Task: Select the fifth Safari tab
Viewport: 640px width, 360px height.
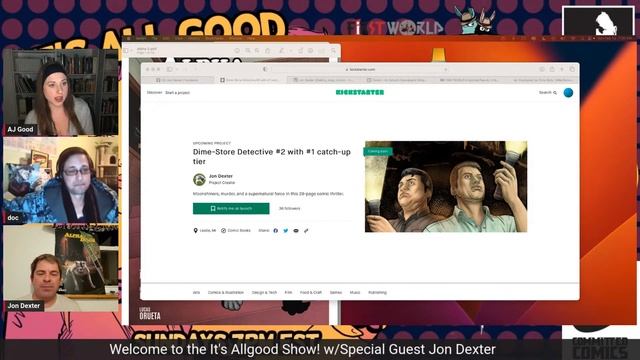Action: pos(468,80)
